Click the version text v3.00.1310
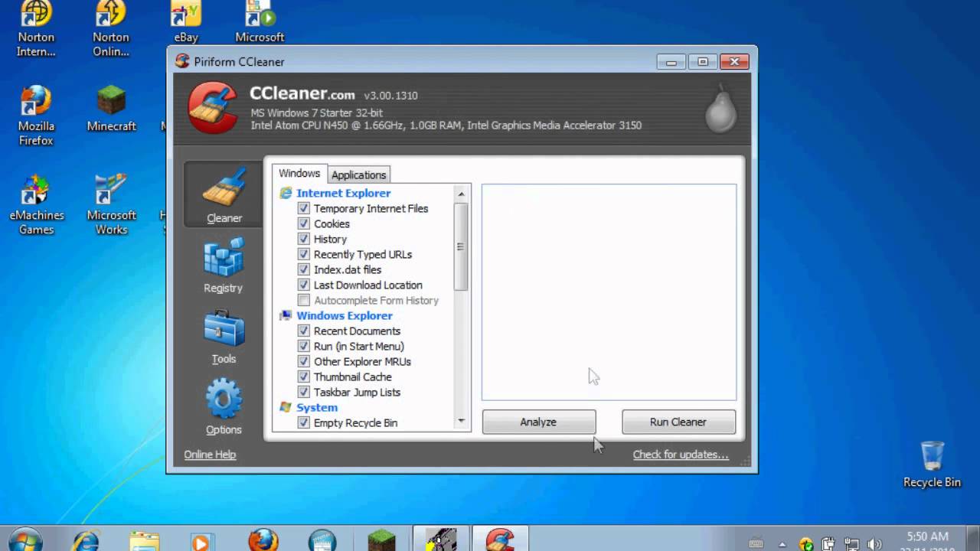The image size is (980, 551). [x=390, y=96]
